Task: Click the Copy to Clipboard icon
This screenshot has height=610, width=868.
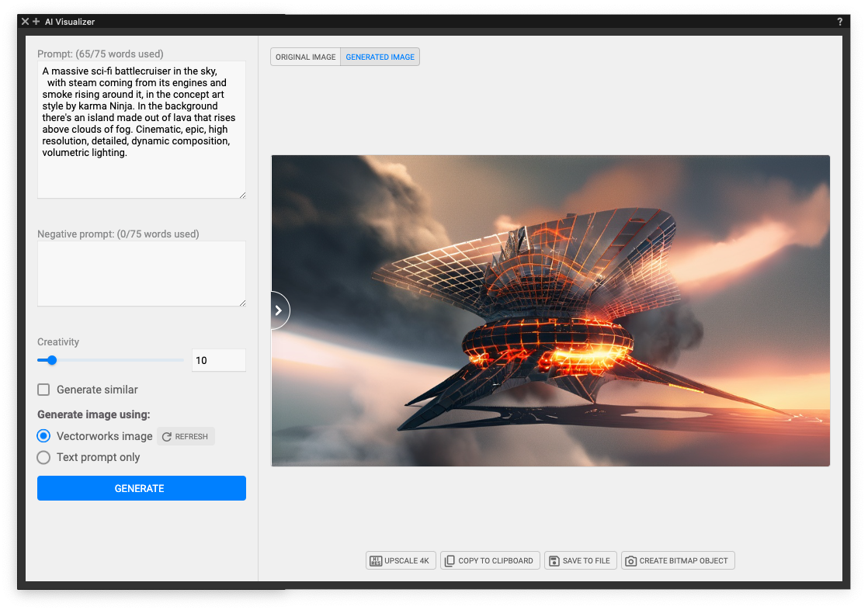Action: 449,560
